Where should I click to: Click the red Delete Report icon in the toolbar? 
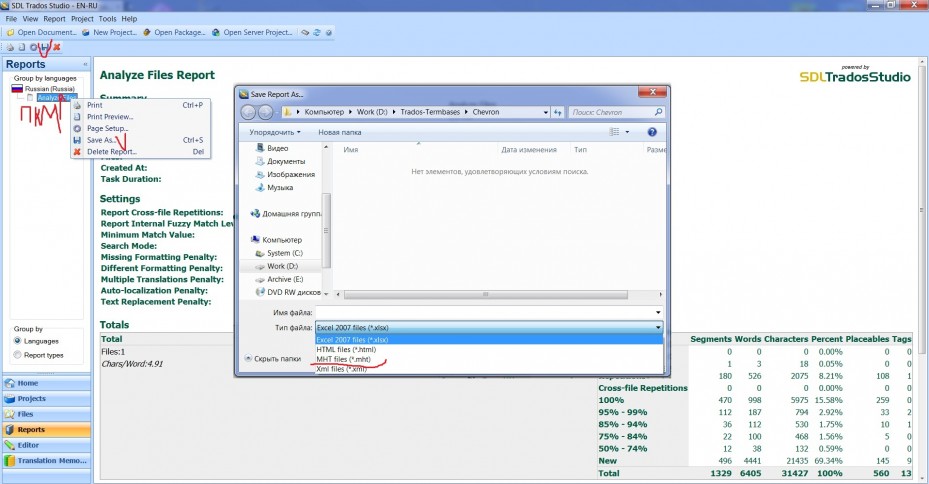pos(56,47)
